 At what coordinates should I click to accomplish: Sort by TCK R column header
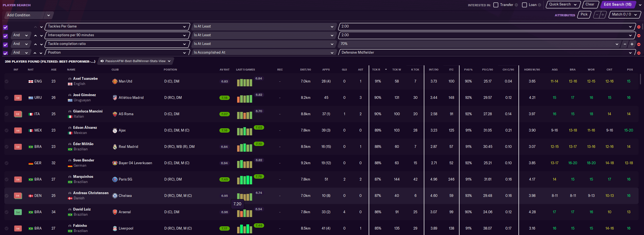pos(376,70)
